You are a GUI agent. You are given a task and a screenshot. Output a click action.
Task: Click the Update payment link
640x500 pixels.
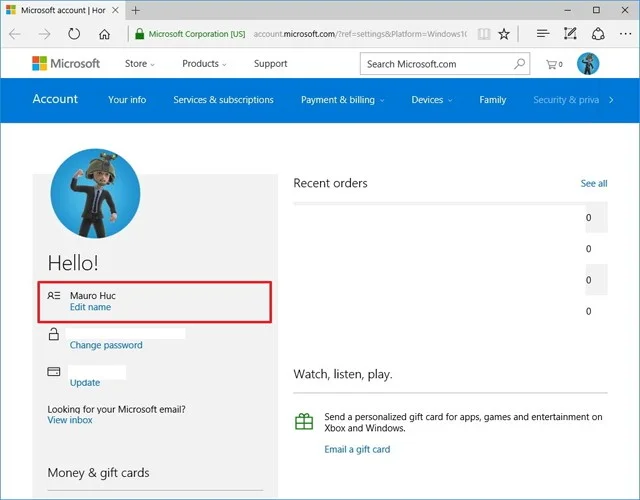pyautogui.click(x=85, y=382)
